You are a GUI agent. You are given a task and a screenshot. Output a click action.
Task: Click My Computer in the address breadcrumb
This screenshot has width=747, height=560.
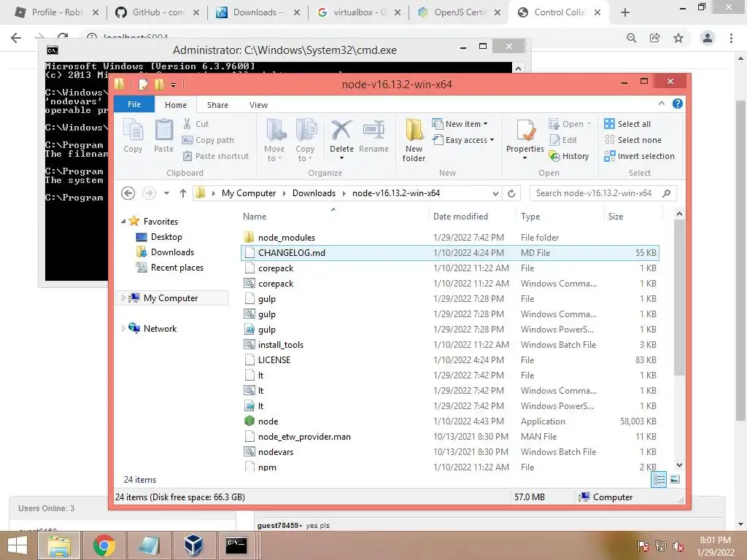pos(249,192)
